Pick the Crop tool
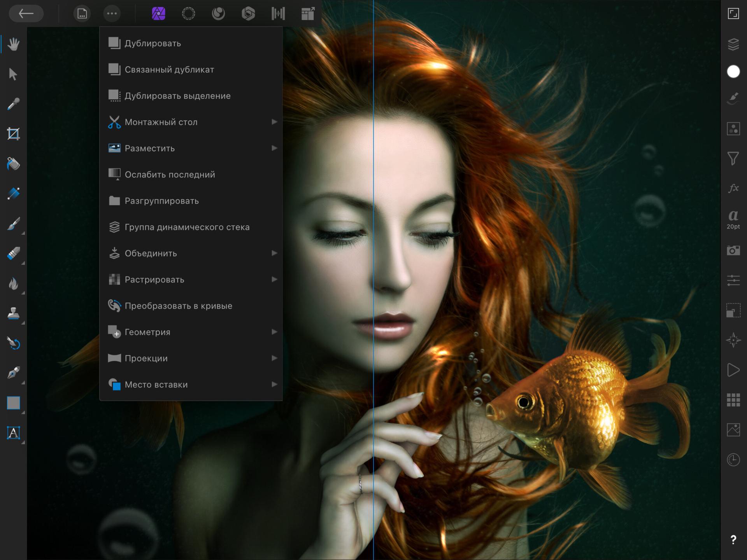This screenshot has width=747, height=560. pyautogui.click(x=14, y=134)
